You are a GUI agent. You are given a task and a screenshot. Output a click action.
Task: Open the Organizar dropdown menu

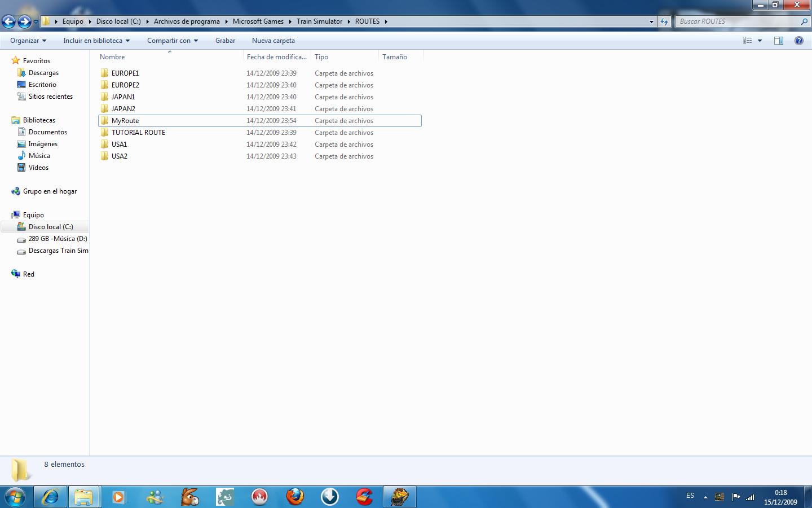click(x=28, y=41)
